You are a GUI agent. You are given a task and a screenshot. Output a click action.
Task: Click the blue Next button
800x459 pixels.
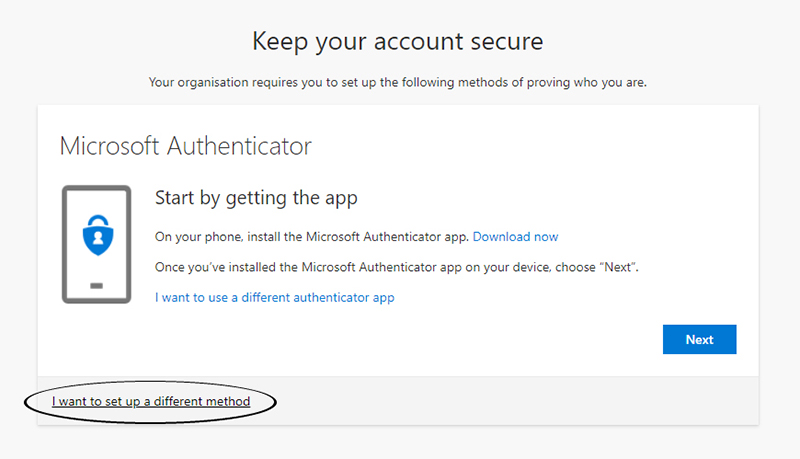pyautogui.click(x=699, y=339)
